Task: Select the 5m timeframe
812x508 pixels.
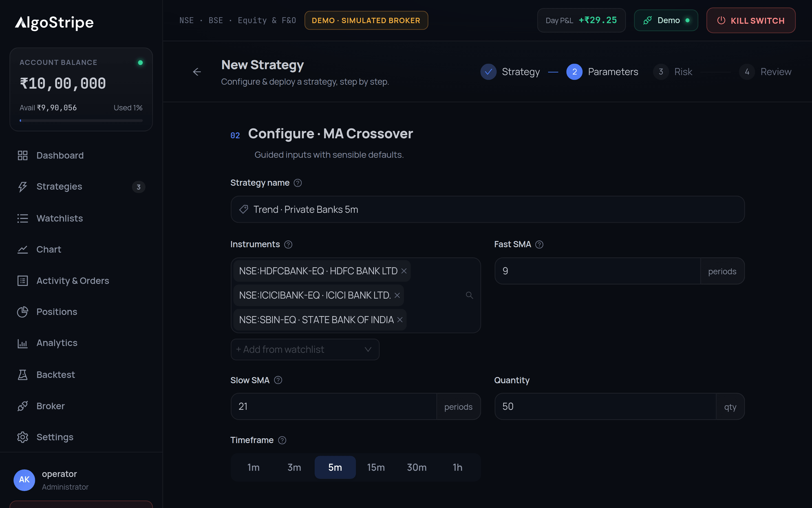Action: click(335, 467)
